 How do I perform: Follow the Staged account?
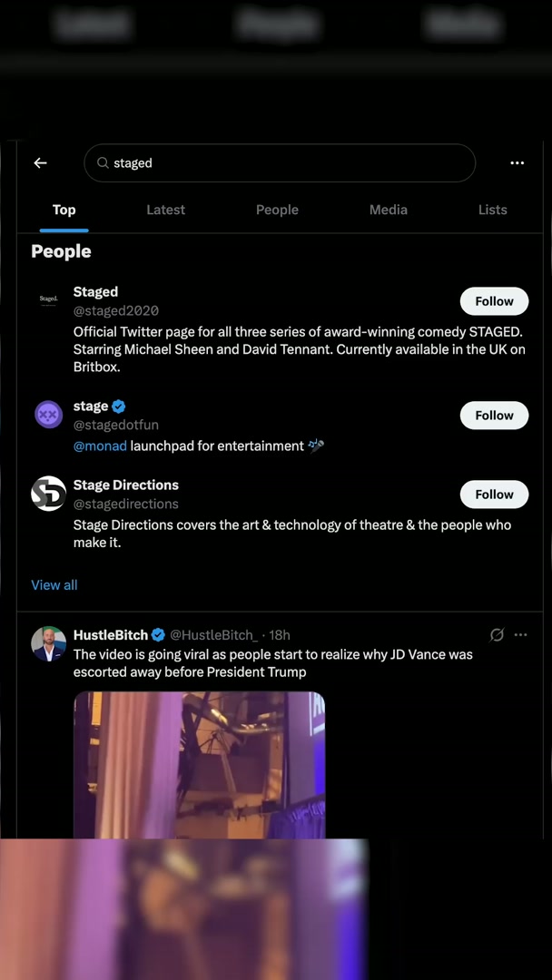click(x=494, y=301)
